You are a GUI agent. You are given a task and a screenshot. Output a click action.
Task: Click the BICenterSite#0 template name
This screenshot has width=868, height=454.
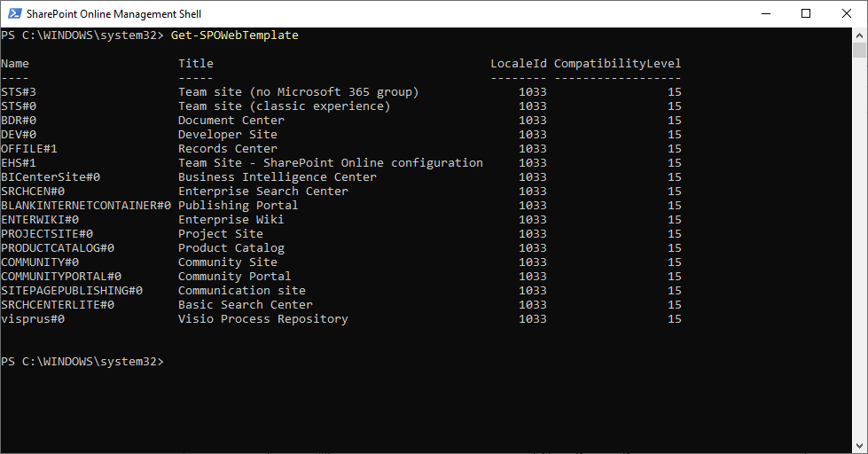(51, 177)
